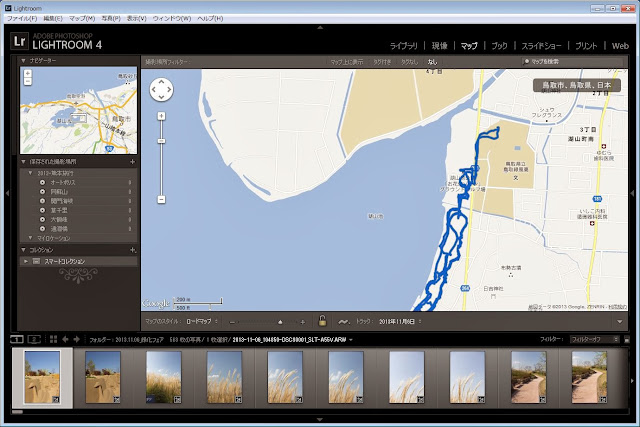Switch to the ブック module
Viewport: 640px width, 427px height.
pos(499,46)
